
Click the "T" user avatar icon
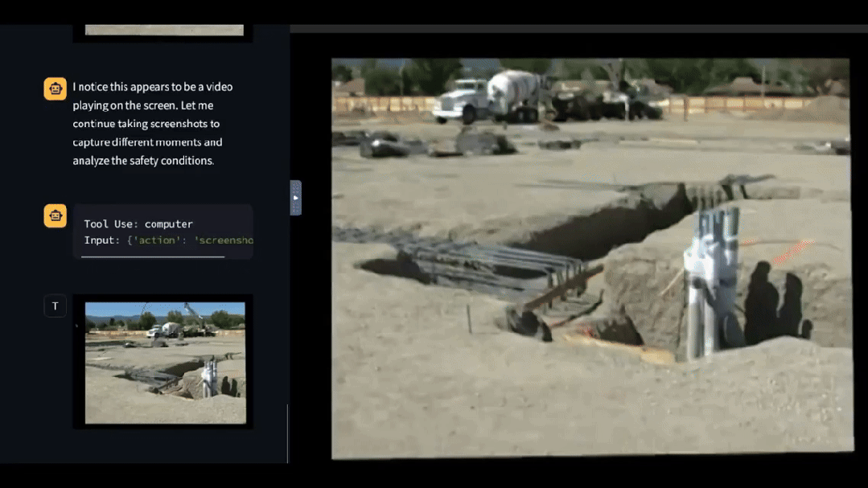coord(55,306)
